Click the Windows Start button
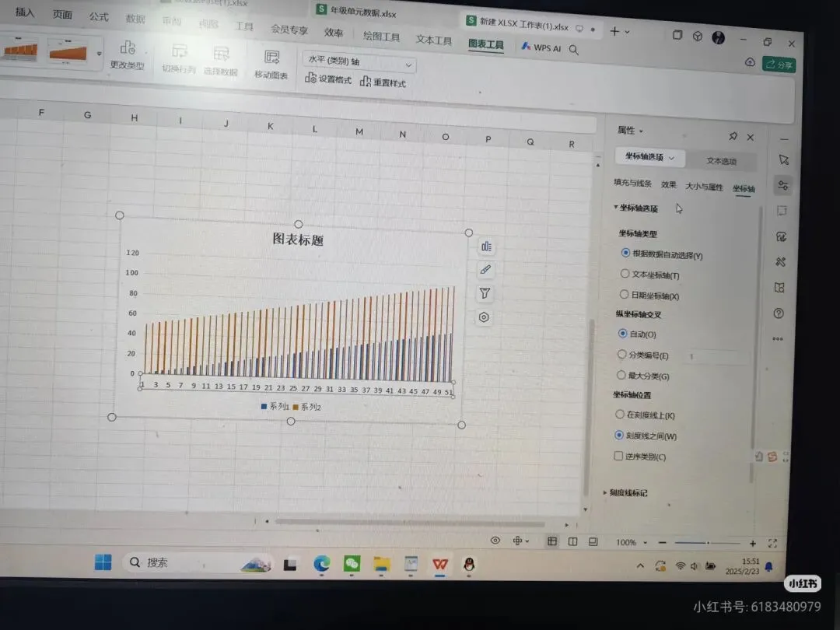The image size is (840, 630). 103,562
